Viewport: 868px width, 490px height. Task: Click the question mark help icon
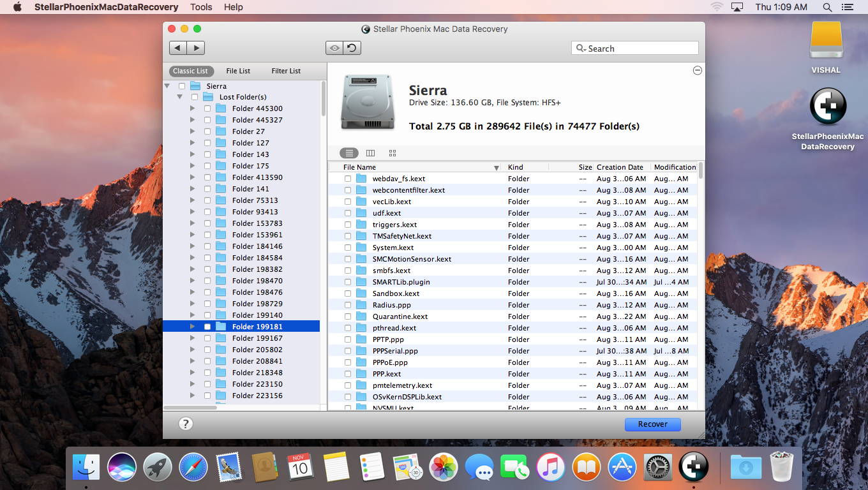185,424
